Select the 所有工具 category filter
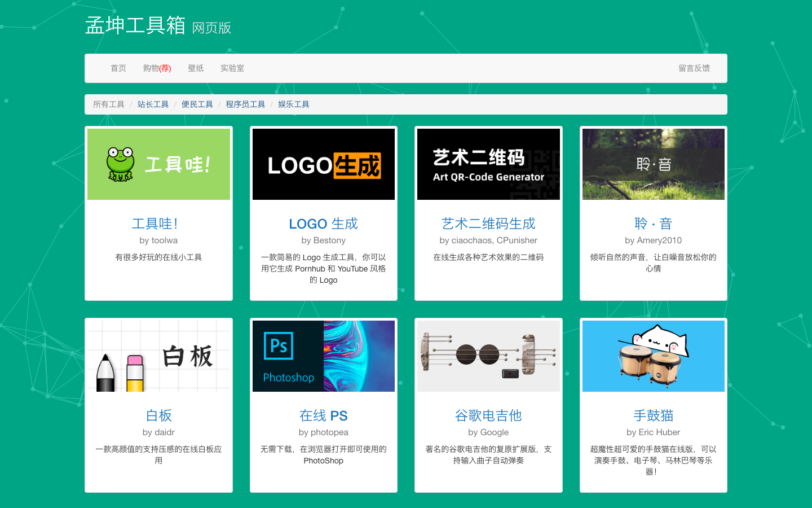812x508 pixels. tap(108, 104)
